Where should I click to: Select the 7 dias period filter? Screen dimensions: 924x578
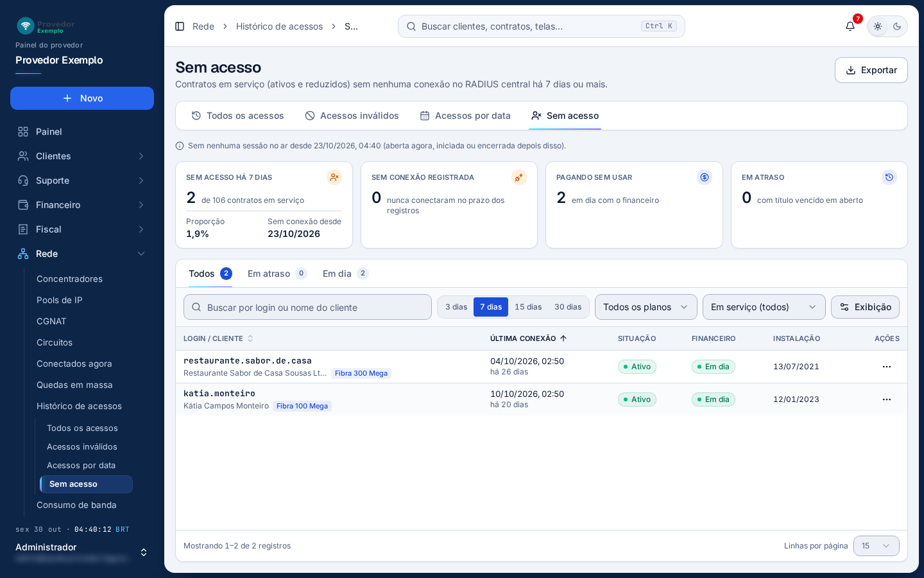click(491, 307)
